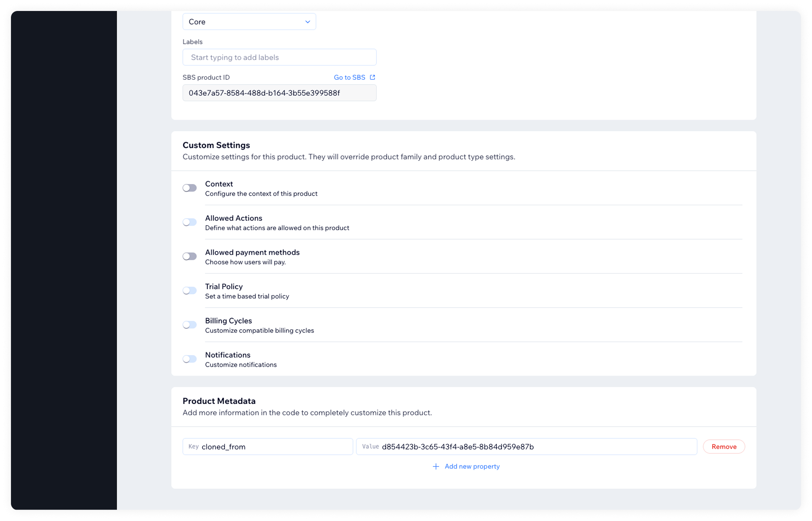
Task: Click the external link icon beside Go to SBS
Action: point(372,77)
